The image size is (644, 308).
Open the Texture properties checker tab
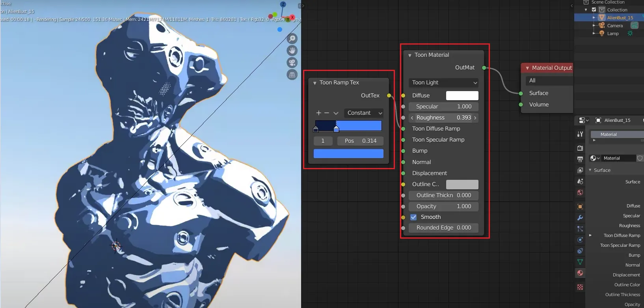point(580,287)
